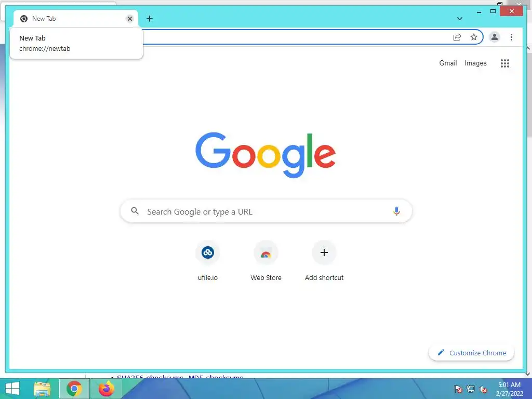Click the Google logo
This screenshot has height=399, width=532.
tap(265, 155)
